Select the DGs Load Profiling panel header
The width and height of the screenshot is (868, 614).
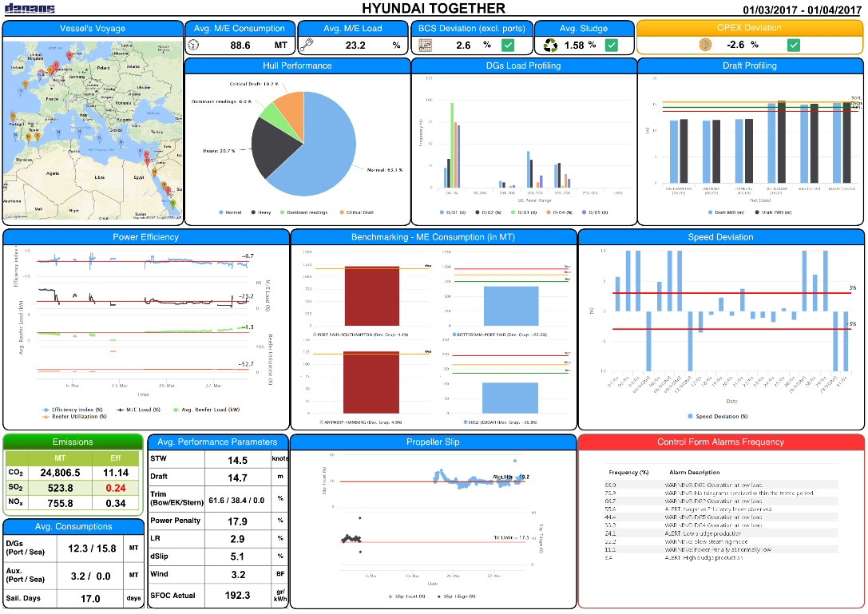pyautogui.click(x=524, y=66)
